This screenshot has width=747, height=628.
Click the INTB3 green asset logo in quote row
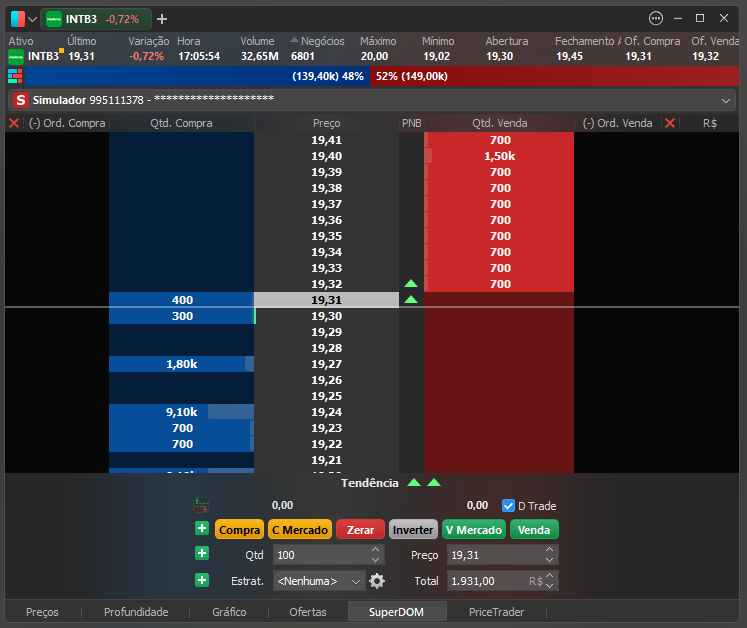pos(16,57)
